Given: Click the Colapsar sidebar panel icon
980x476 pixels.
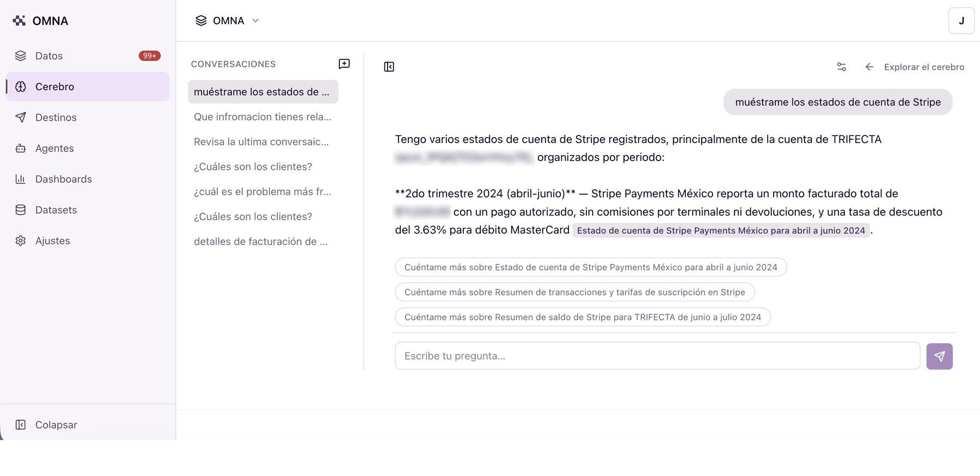Looking at the screenshot, I should point(21,425).
